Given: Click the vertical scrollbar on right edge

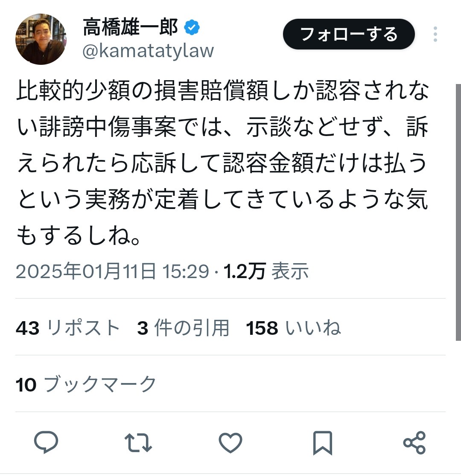Looking at the screenshot, I should 458,212.
